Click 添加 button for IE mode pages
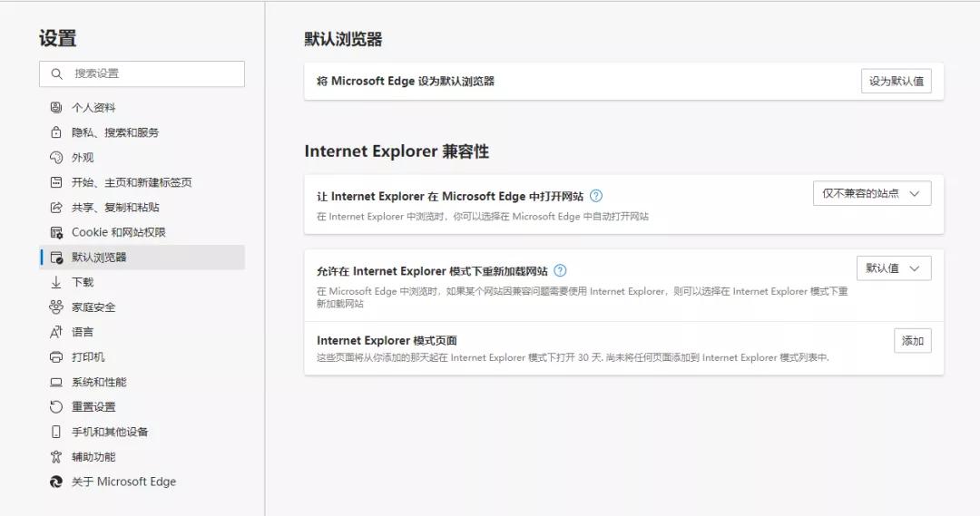This screenshot has height=516, width=980. (913, 340)
